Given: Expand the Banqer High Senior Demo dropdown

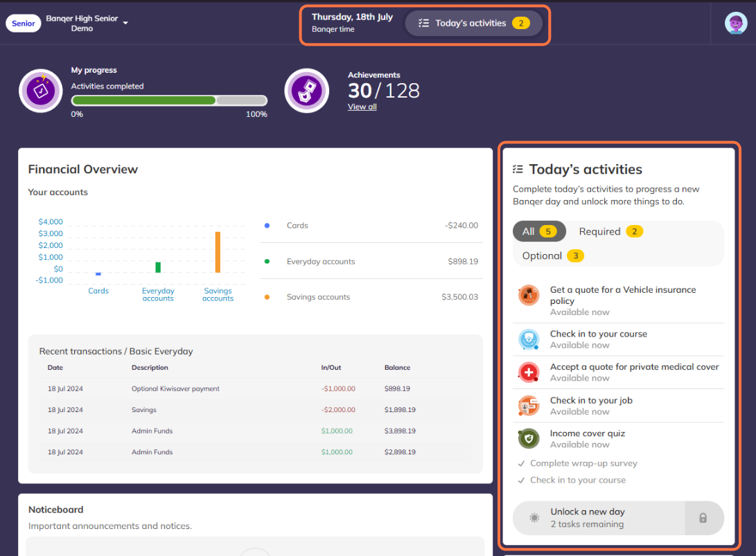Looking at the screenshot, I should click(125, 23).
